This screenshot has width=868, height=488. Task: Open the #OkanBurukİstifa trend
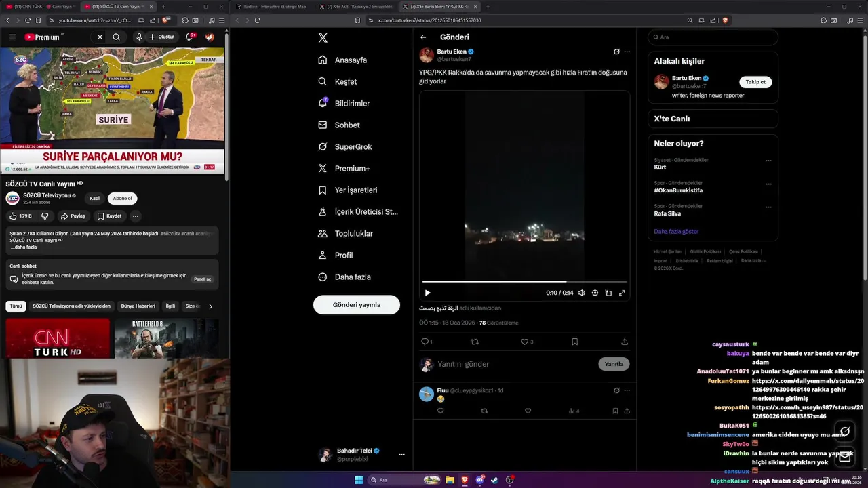pyautogui.click(x=678, y=190)
